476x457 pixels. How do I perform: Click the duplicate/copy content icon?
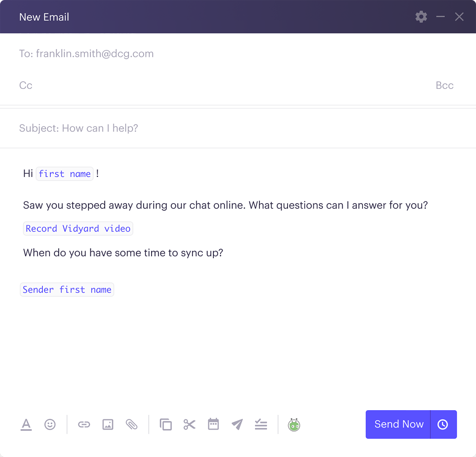pos(166,424)
